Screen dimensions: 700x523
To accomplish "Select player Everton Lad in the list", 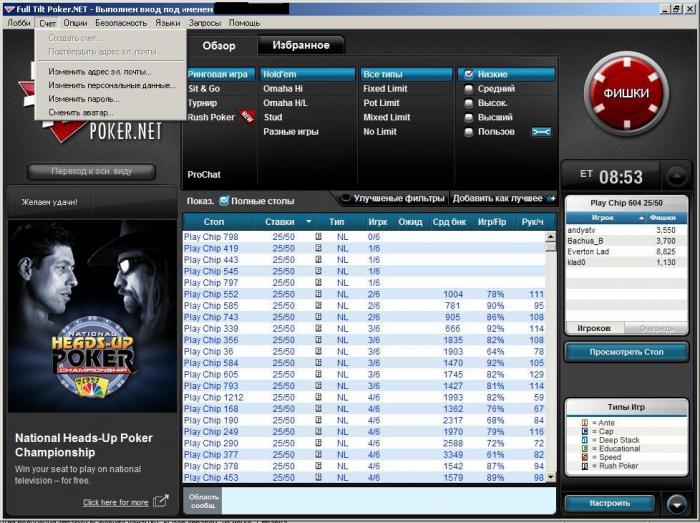I will point(626,252).
